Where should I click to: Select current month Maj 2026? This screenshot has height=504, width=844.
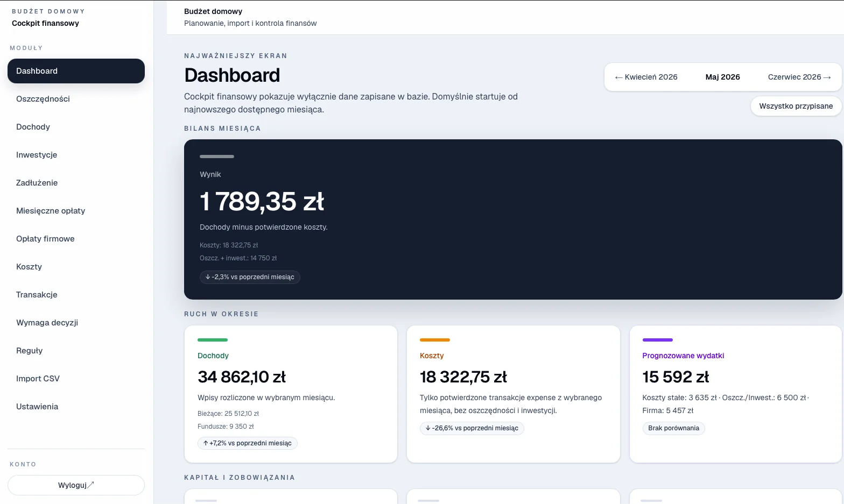click(722, 77)
